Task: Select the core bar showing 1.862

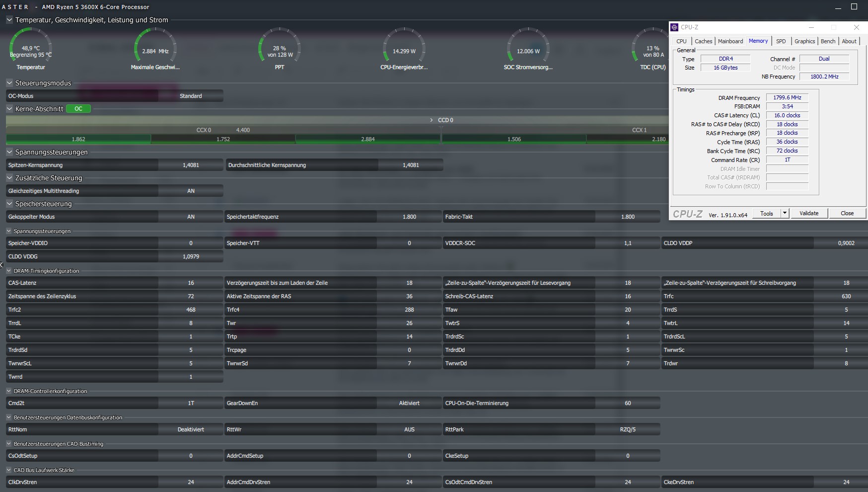Action: tap(78, 139)
